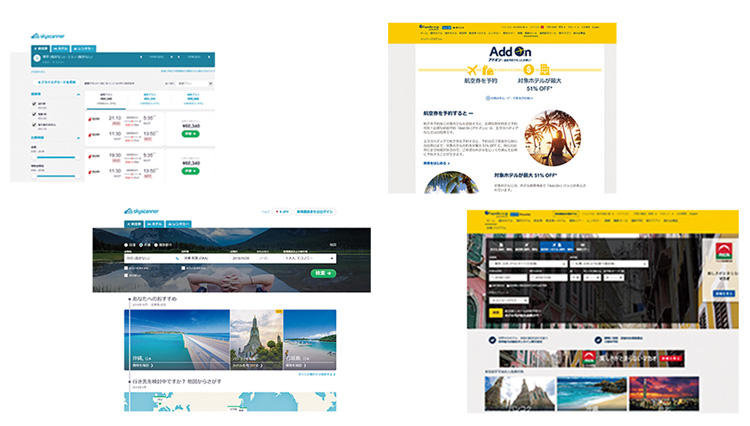Adjust the outbound departure time slider
The width and height of the screenshot is (750, 426).
point(55,157)
